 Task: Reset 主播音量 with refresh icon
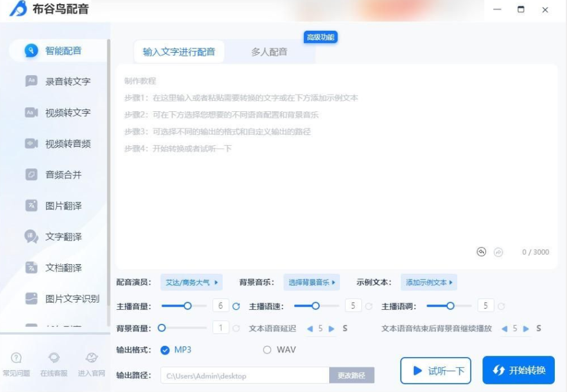[236, 306]
